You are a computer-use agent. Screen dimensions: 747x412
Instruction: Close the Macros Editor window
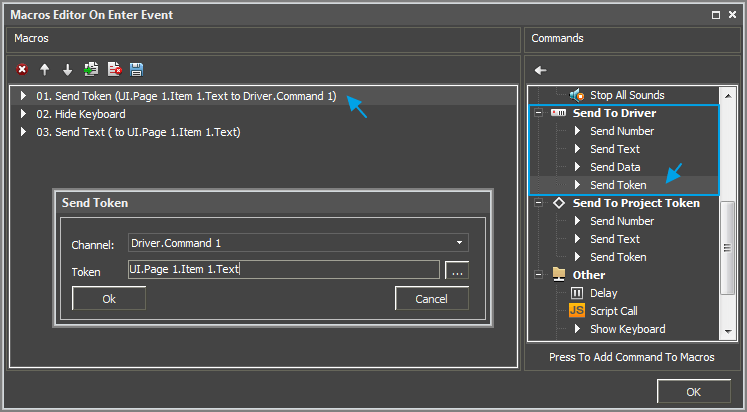(x=733, y=15)
